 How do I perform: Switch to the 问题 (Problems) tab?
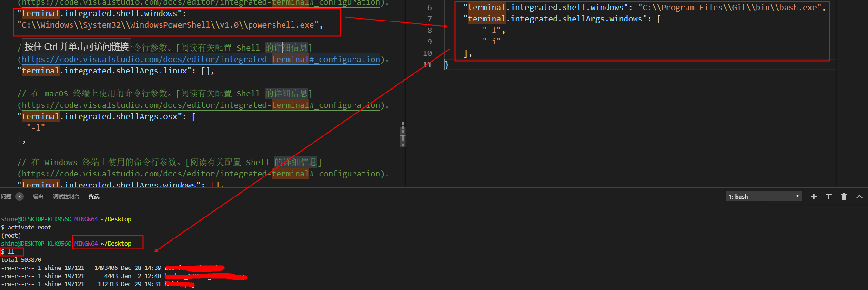6,197
